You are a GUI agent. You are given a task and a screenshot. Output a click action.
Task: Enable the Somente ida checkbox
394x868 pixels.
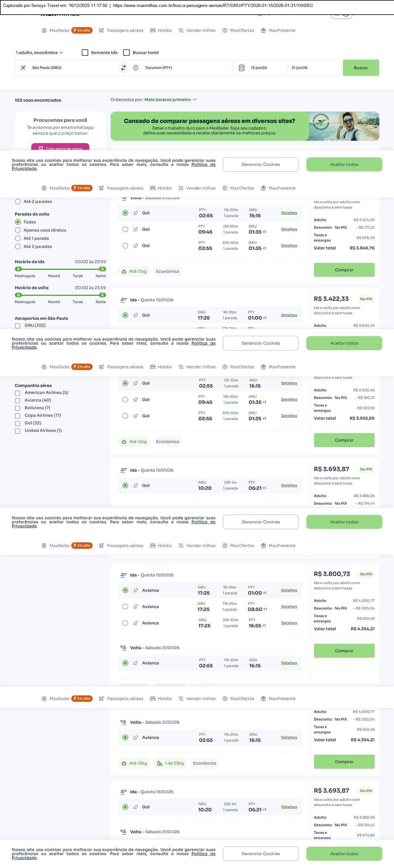[x=85, y=53]
